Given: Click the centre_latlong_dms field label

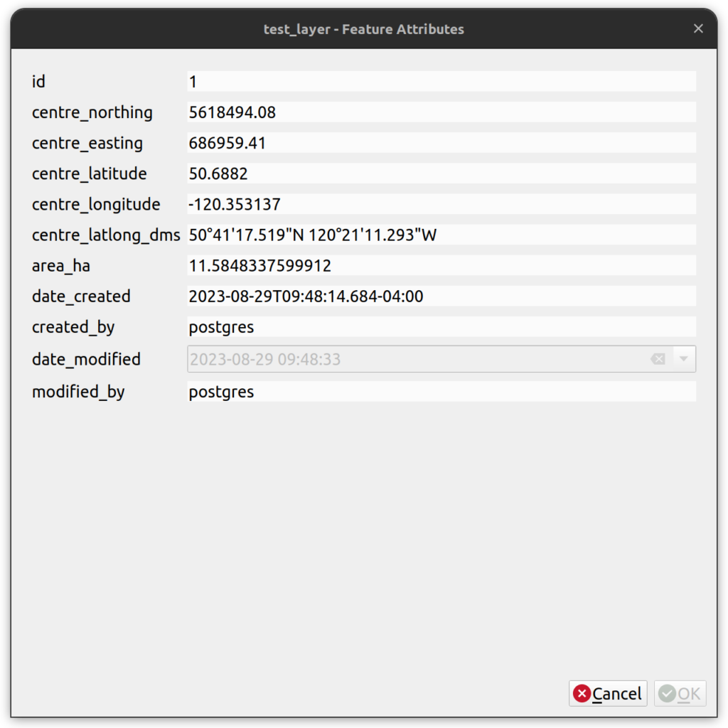Looking at the screenshot, I should coord(106,235).
